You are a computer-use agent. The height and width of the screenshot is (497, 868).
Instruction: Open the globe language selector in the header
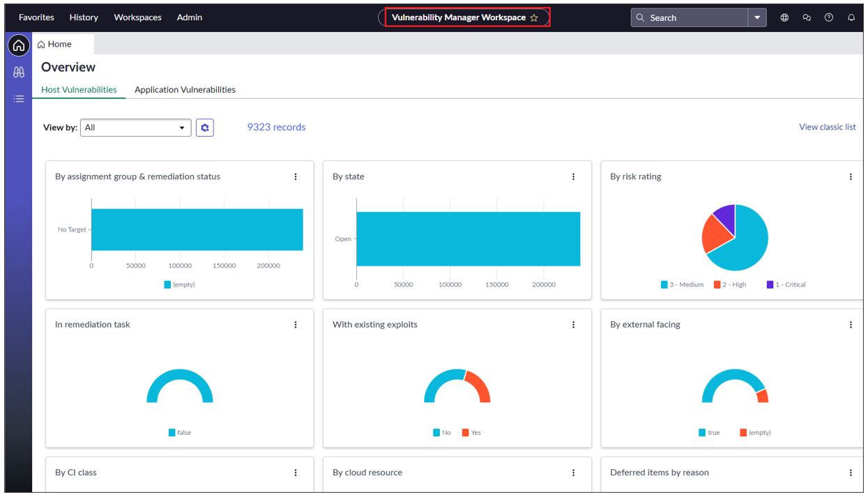pyautogui.click(x=784, y=17)
